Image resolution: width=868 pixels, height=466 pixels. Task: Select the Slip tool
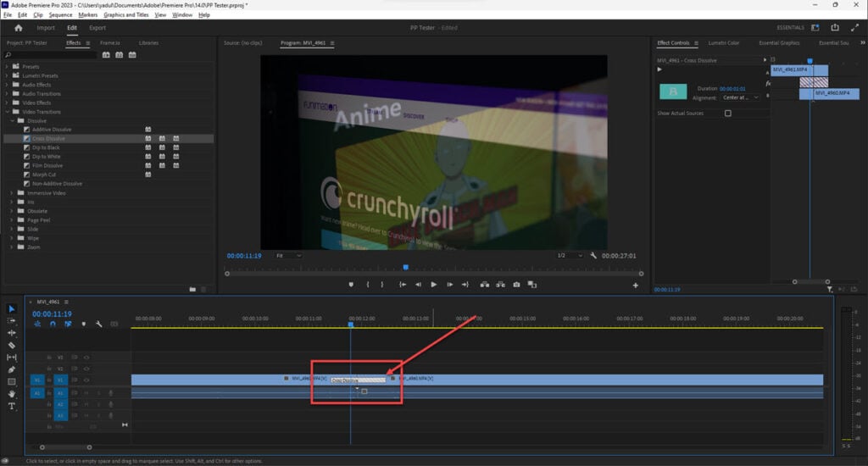[12, 358]
